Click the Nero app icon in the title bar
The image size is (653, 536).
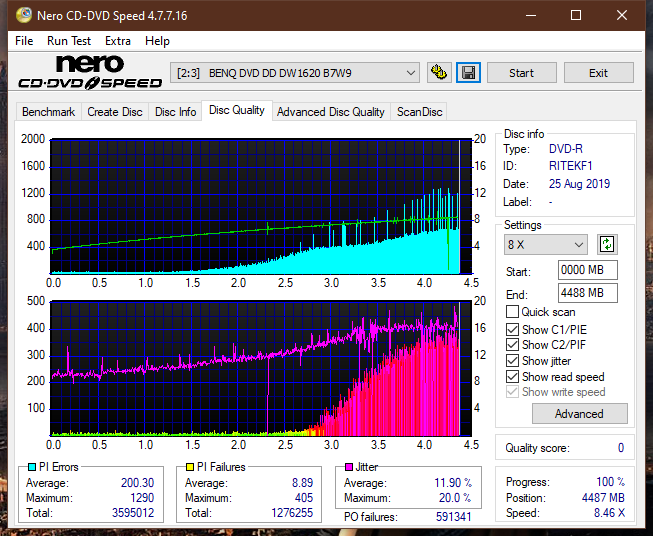coord(24,15)
